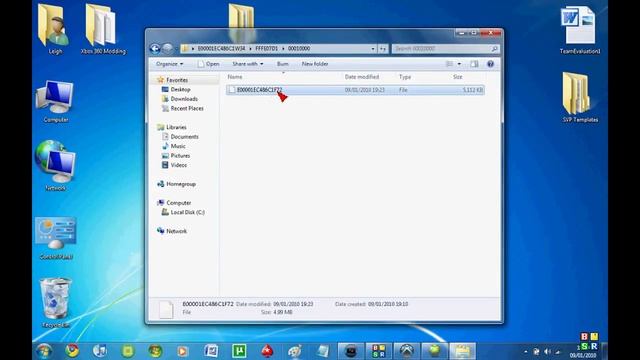Screen dimensions: 640x360
Task: Switch to the BSR taskbar application
Action: pos(378,351)
